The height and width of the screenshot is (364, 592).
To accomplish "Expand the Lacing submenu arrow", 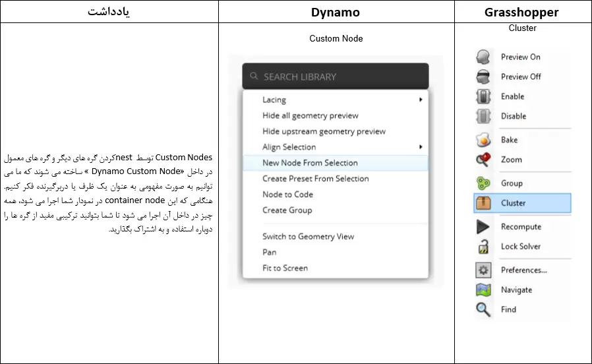I will point(421,100).
